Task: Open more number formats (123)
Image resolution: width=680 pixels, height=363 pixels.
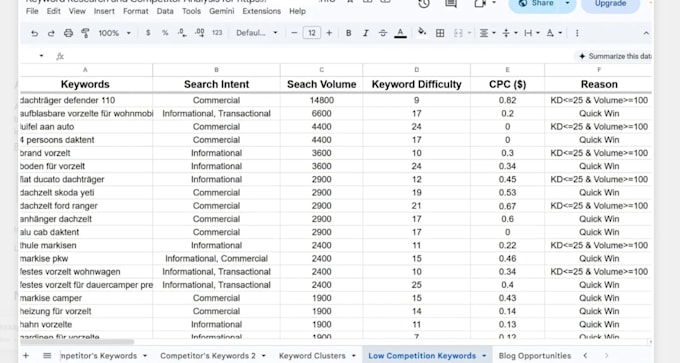Action: click(217, 33)
